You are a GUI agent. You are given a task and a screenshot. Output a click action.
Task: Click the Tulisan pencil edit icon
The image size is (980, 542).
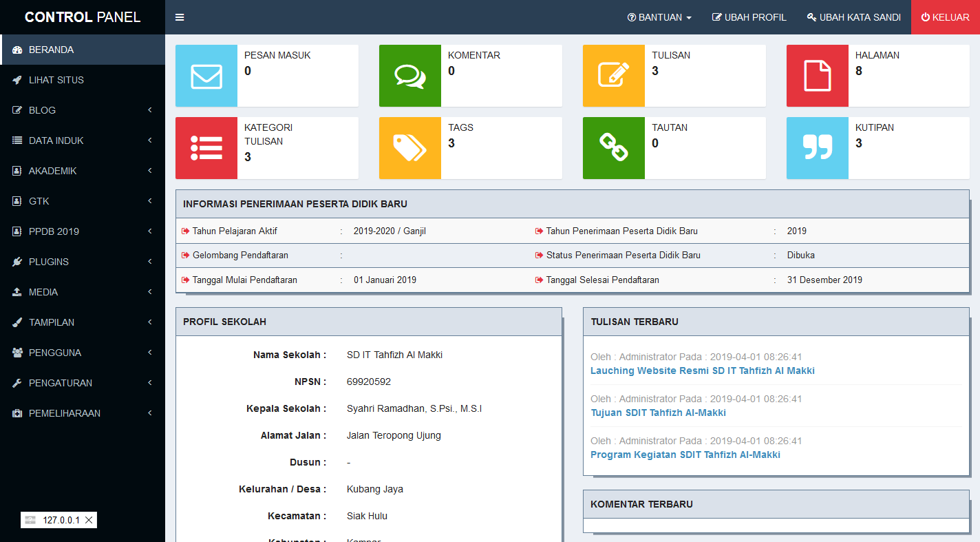614,76
